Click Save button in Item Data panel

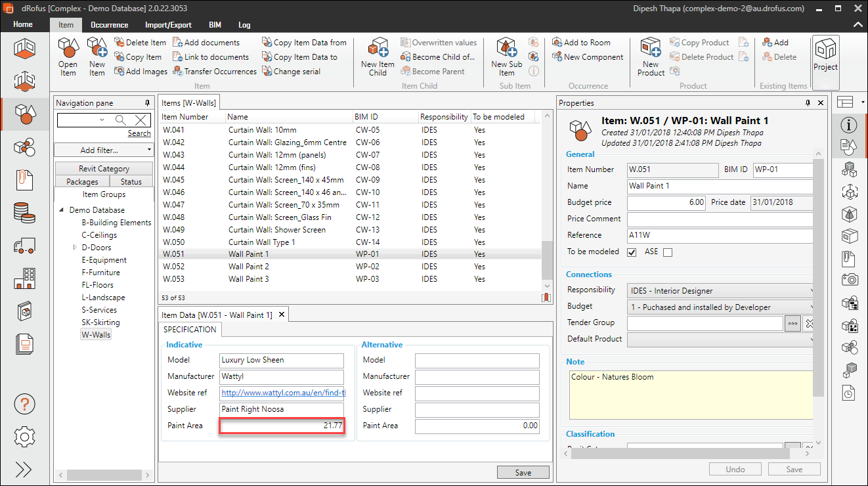(523, 472)
